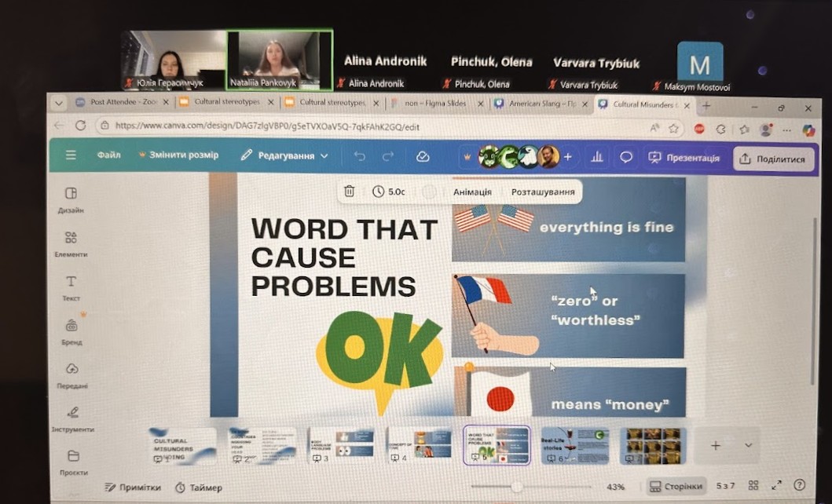
Task: Click the trash icon to delete slide
Action: 349,192
